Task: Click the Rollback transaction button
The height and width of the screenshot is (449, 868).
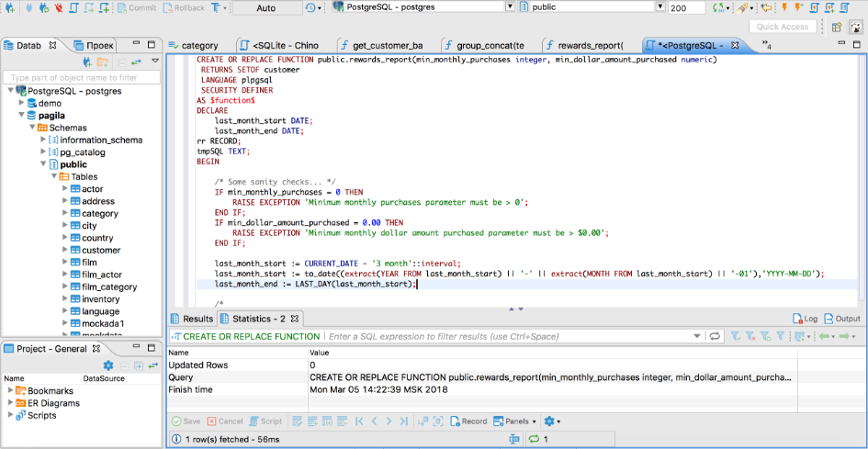Action: point(183,8)
